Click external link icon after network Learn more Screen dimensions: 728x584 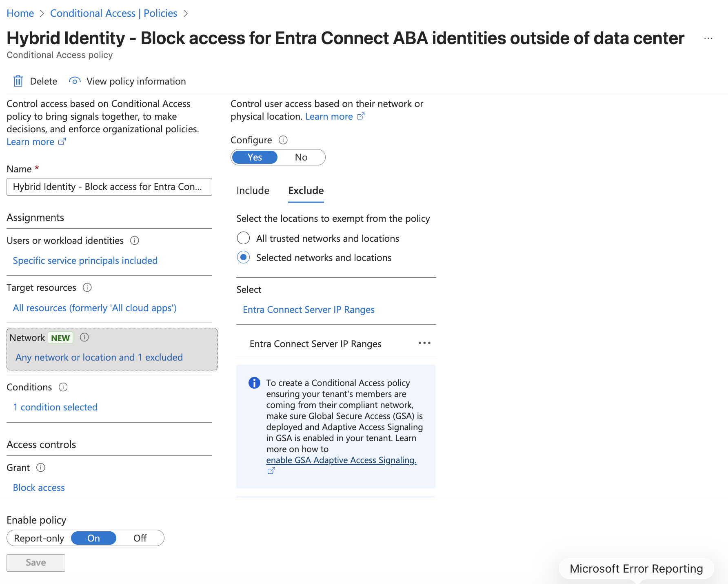pyautogui.click(x=361, y=116)
